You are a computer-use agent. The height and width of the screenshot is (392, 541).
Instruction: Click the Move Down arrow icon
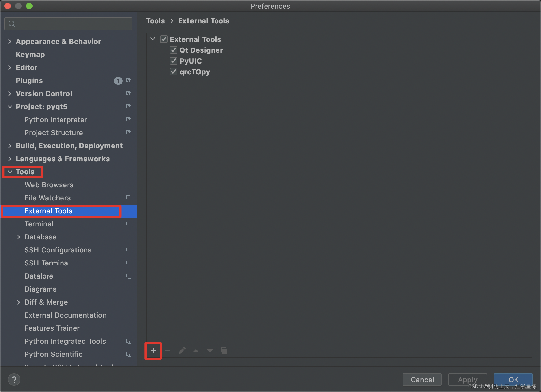(210, 351)
